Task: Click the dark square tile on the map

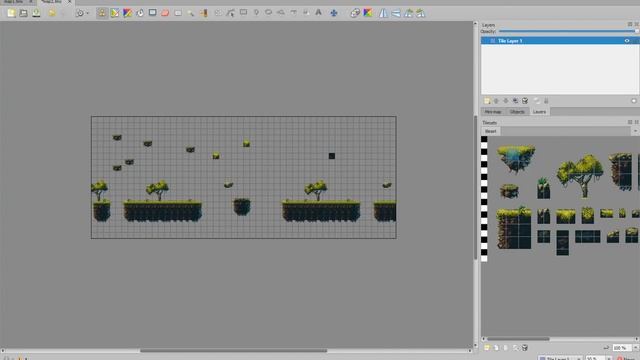Action: click(332, 156)
